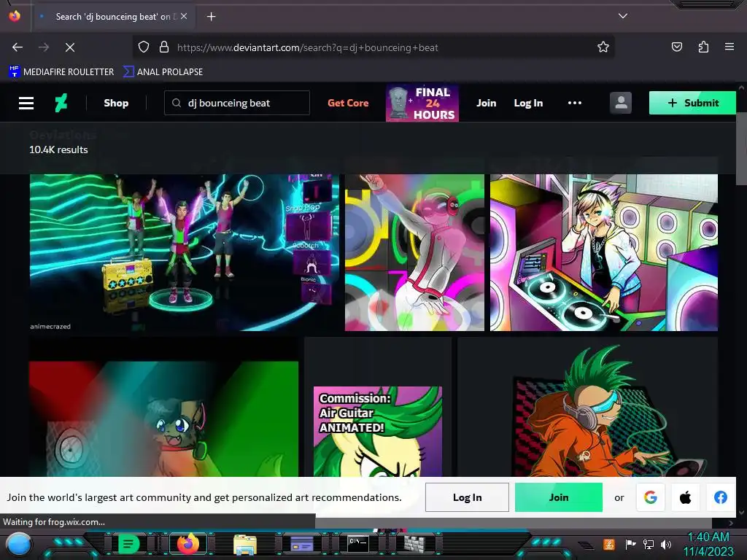Click the 10.4K results text
This screenshot has width=747, height=560.
(x=58, y=149)
